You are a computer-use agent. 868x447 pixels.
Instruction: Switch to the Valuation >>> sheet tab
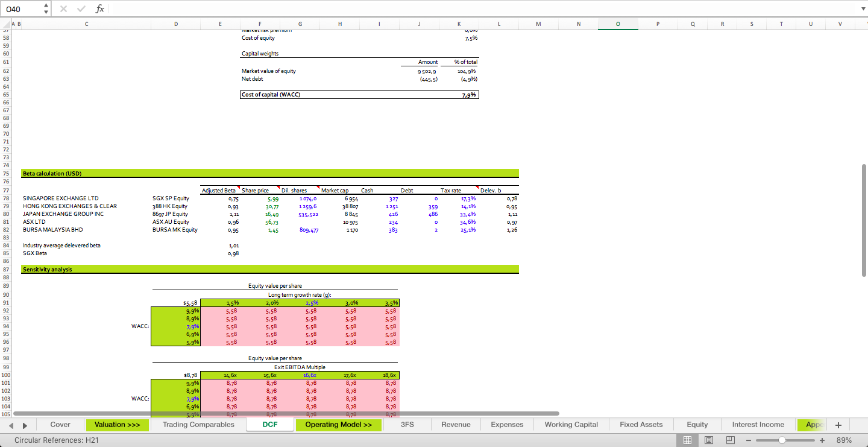click(118, 425)
